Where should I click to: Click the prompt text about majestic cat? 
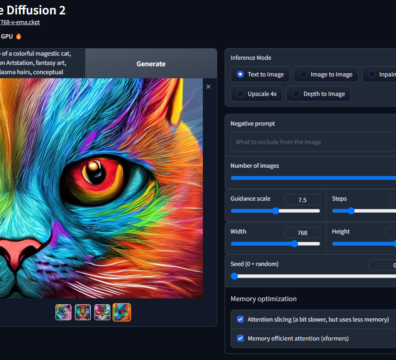click(x=35, y=63)
